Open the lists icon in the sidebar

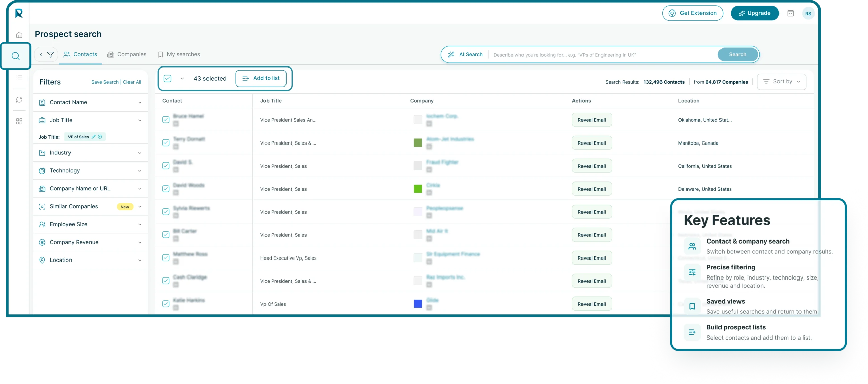click(x=19, y=78)
